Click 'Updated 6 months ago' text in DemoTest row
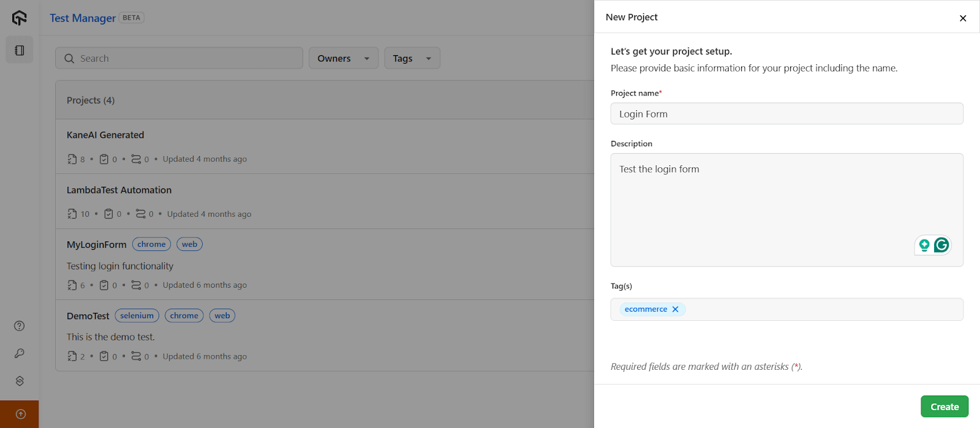Image resolution: width=980 pixels, height=428 pixels. tap(205, 356)
